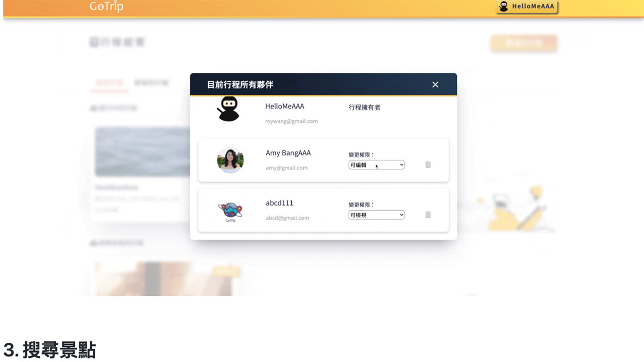Screen dimensions: 644x362
Task: Select the abcd111 username in the list
Action: 279,203
